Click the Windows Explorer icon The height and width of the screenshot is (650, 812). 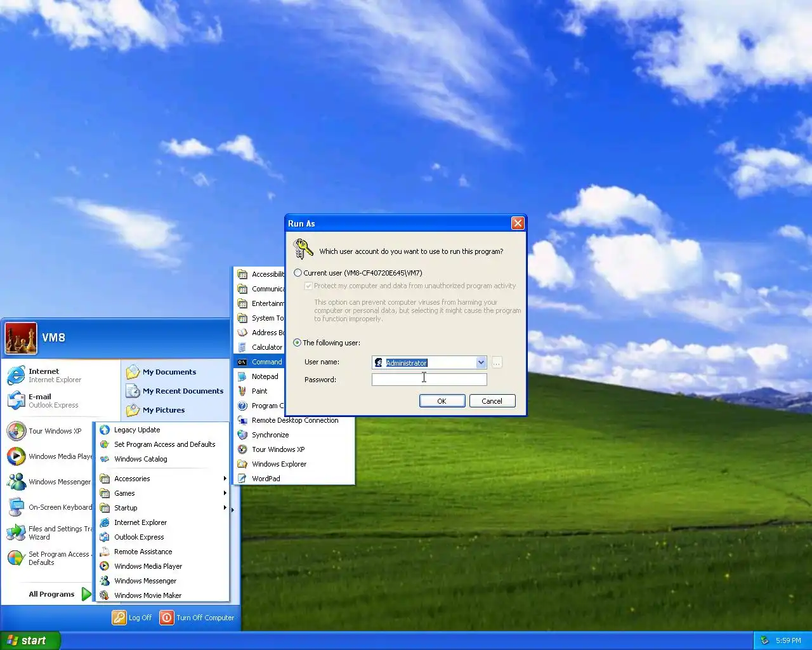242,464
